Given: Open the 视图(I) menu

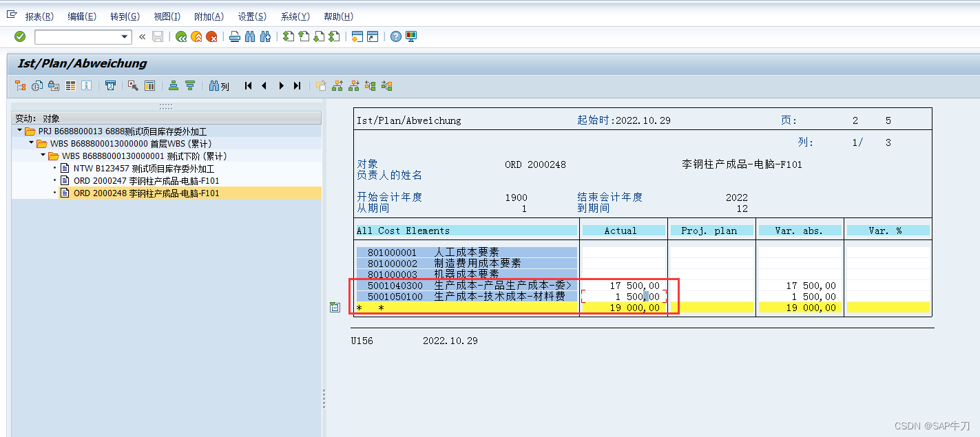Looking at the screenshot, I should (x=167, y=17).
